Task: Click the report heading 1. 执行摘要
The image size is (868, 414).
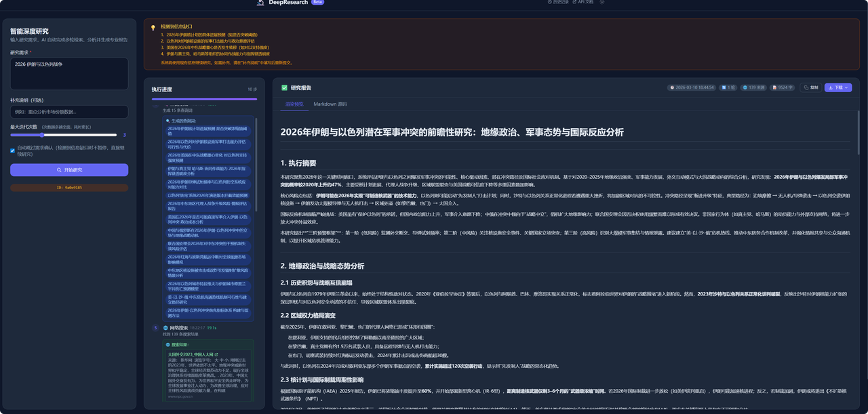Action: (298, 163)
